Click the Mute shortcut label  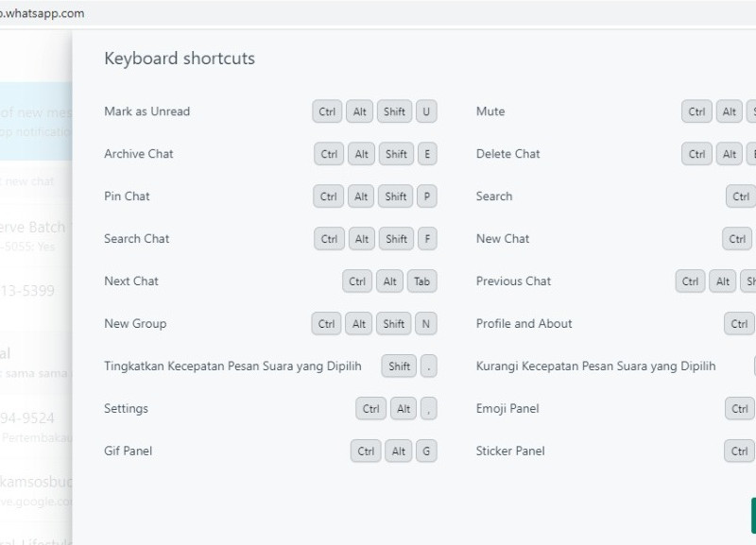click(490, 111)
